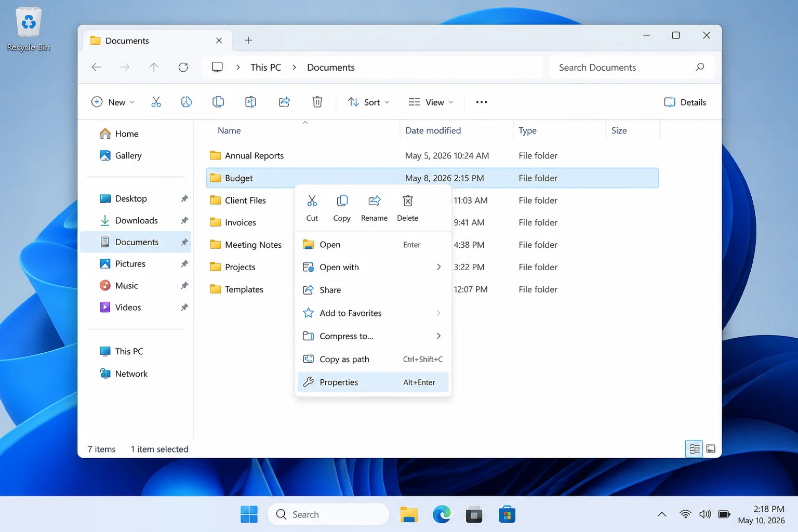Click the Delete trash icon in the toolbar
The height and width of the screenshot is (532, 798).
click(317, 102)
